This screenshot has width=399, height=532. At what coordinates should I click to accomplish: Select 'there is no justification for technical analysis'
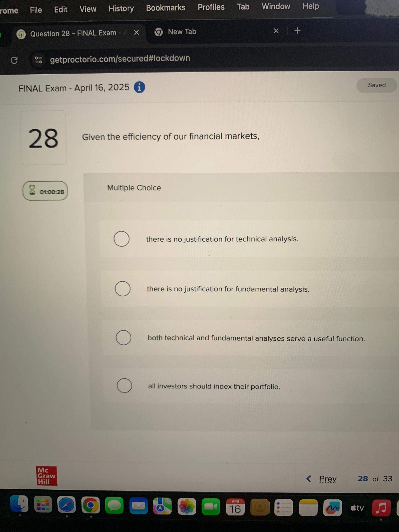click(122, 239)
